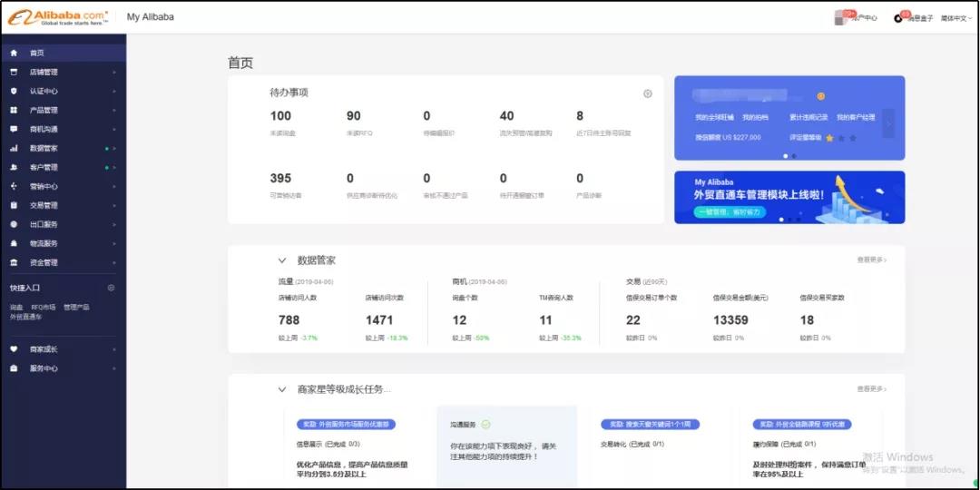
Task: Open the 待办事项 settings gear icon
Action: (647, 93)
